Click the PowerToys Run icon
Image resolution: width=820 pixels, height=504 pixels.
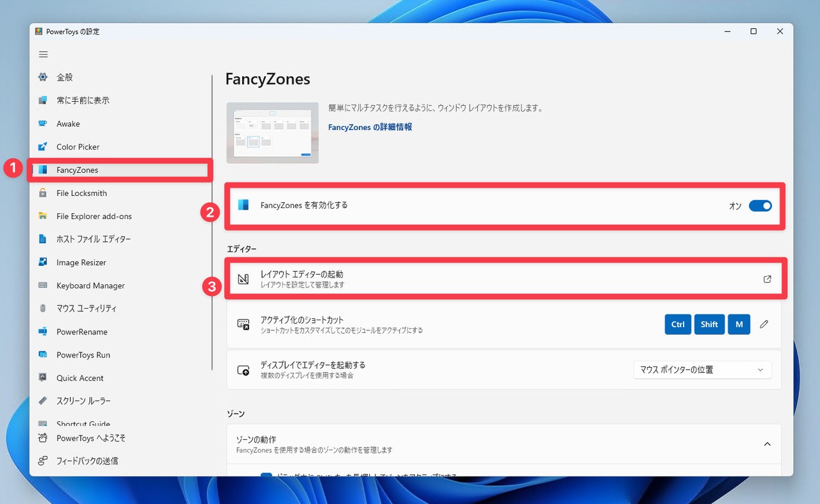coord(43,354)
